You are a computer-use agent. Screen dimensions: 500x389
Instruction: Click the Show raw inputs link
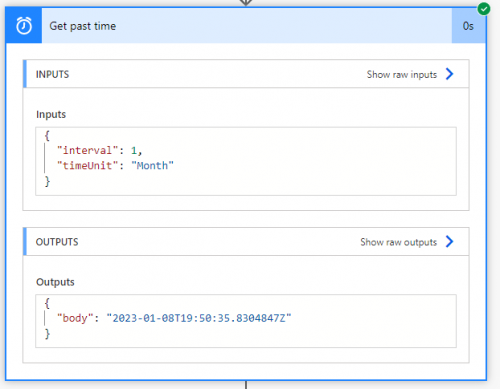pos(402,74)
